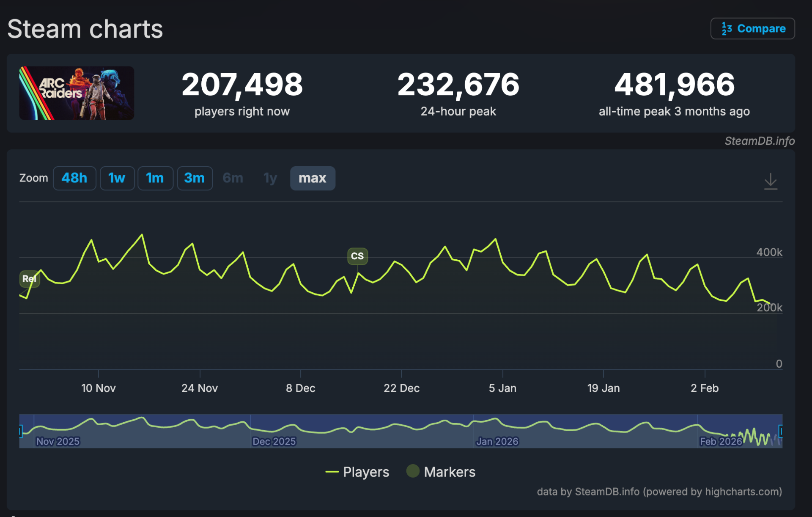812x517 pixels.
Task: Click the Players legend line icon
Action: 332,472
